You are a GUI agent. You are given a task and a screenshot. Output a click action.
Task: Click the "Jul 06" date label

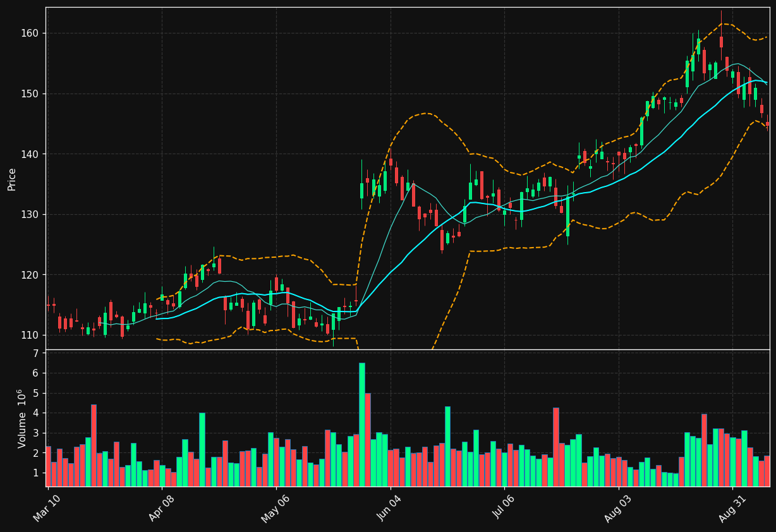(x=504, y=509)
